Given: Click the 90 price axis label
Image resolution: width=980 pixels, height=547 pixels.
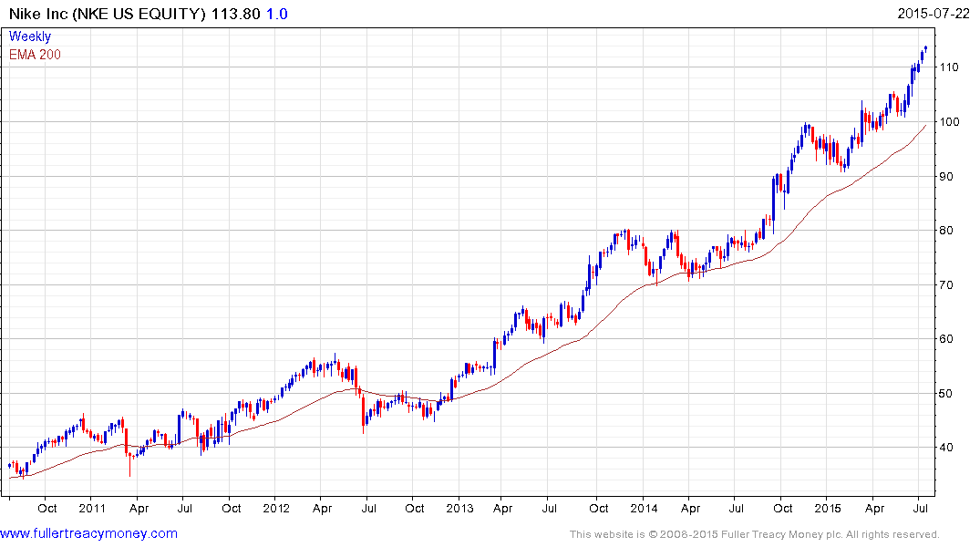Looking at the screenshot, I should 946,176.
